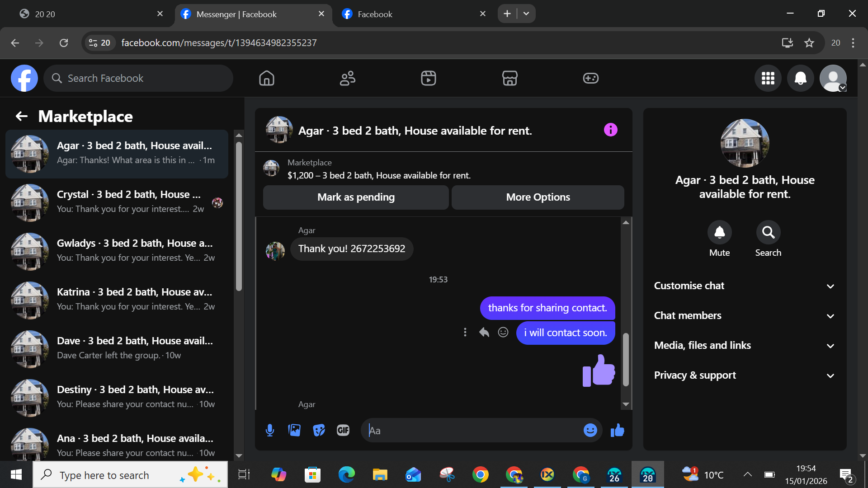Expand the Chat members section
Screen dimensions: 868x488
tap(744, 315)
